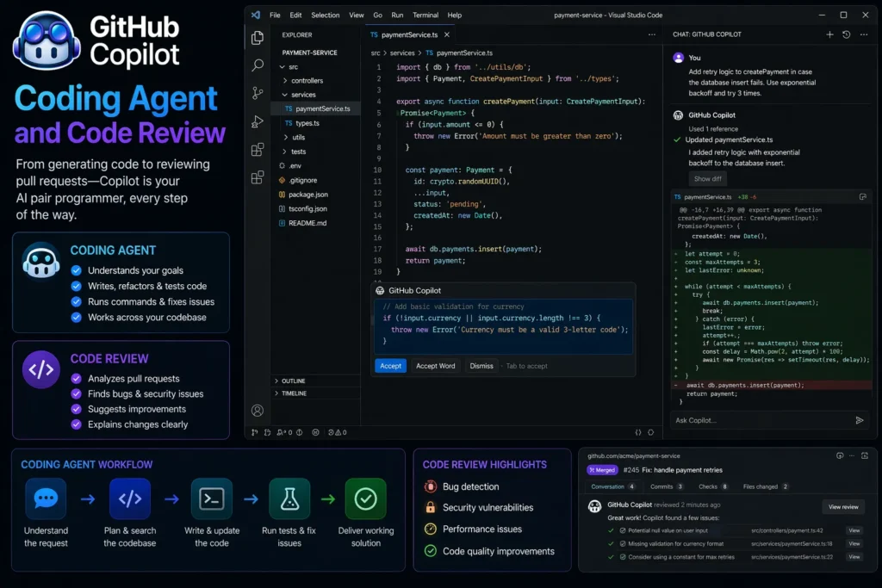Click the View review button
882x588 pixels.
pos(843,506)
